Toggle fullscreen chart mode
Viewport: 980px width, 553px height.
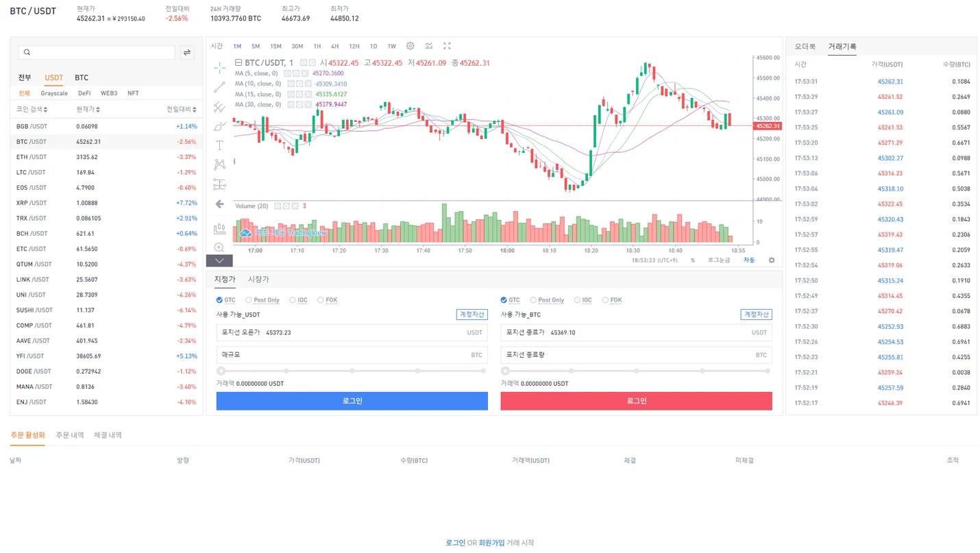click(447, 46)
